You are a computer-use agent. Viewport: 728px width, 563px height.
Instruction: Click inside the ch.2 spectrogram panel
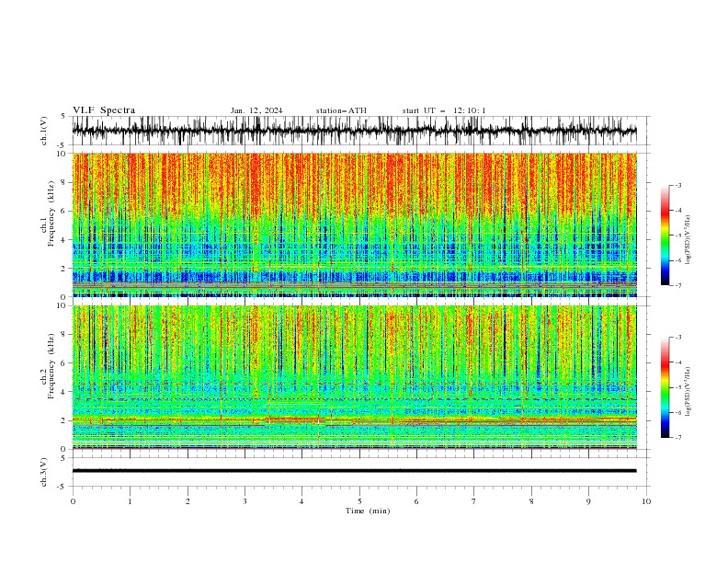click(x=355, y=377)
